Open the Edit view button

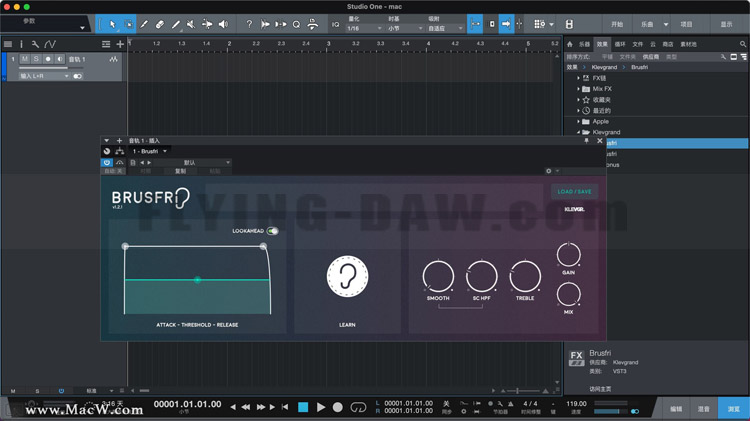676,409
